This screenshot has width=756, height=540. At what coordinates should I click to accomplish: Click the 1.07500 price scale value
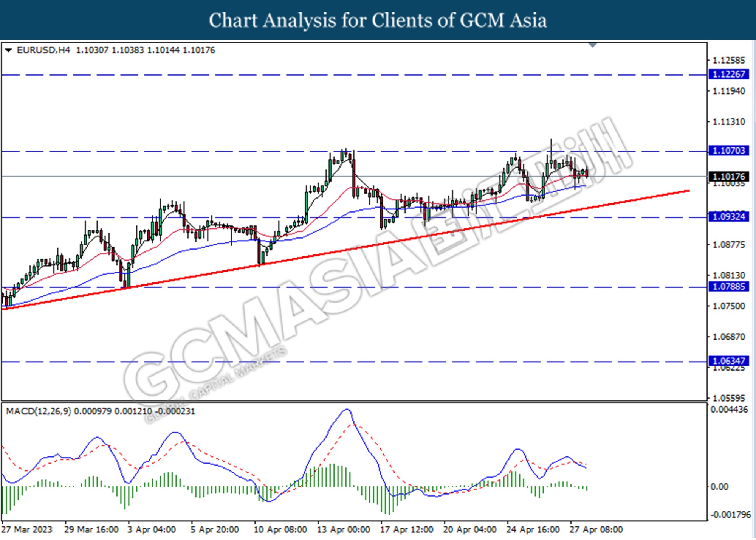click(729, 306)
